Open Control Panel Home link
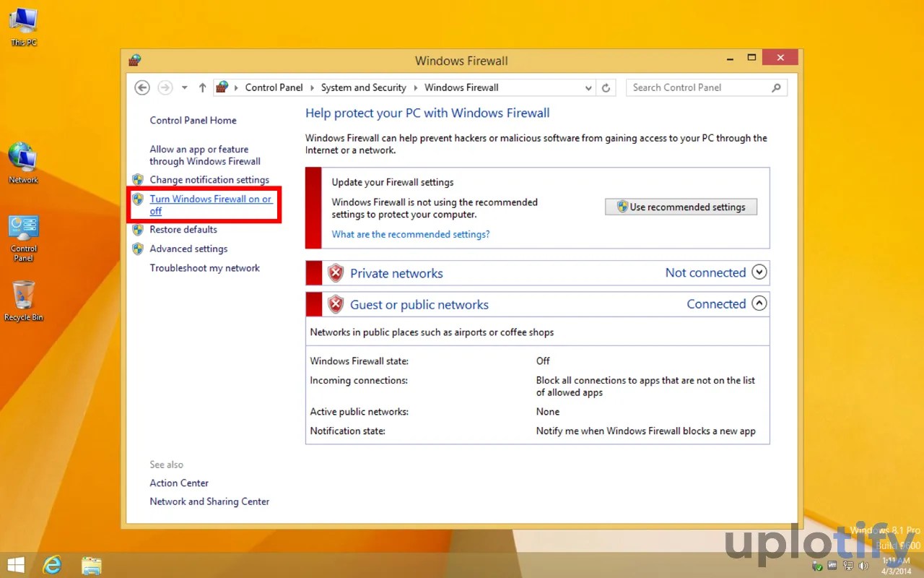Viewport: 924px width, 578px height. [x=193, y=120]
